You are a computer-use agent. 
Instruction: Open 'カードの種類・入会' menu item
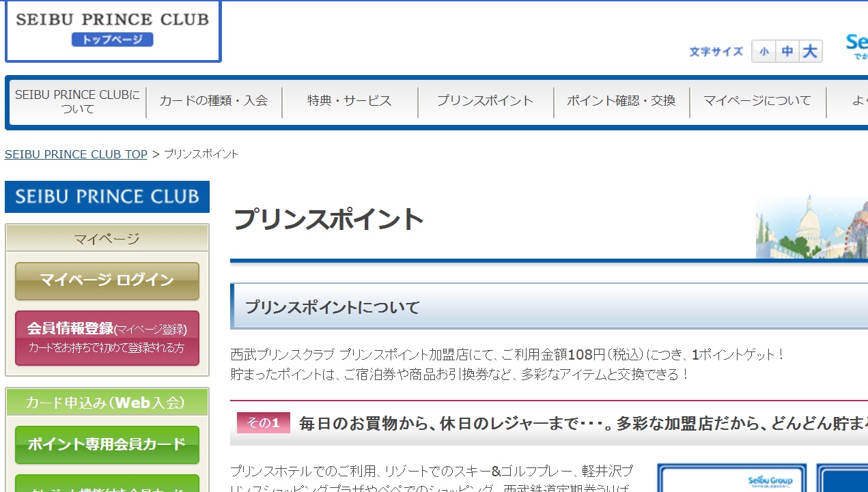(x=214, y=101)
